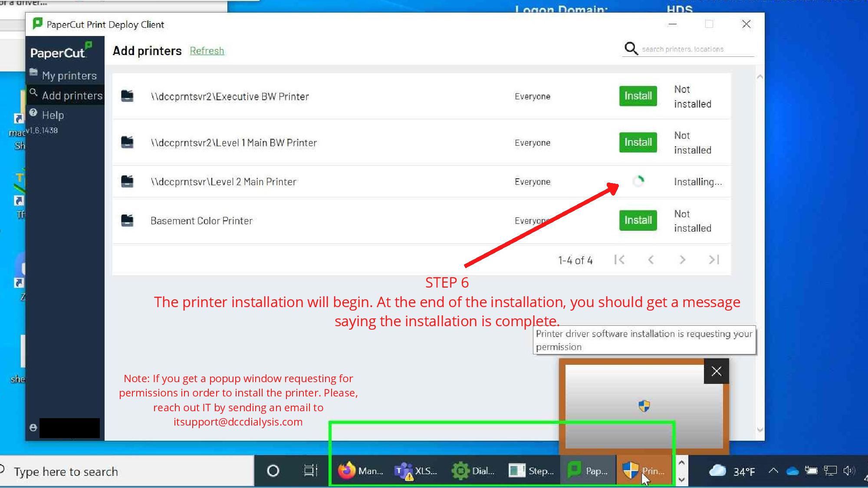Open the Step... taskbar item
868x488 pixels.
[x=531, y=471]
